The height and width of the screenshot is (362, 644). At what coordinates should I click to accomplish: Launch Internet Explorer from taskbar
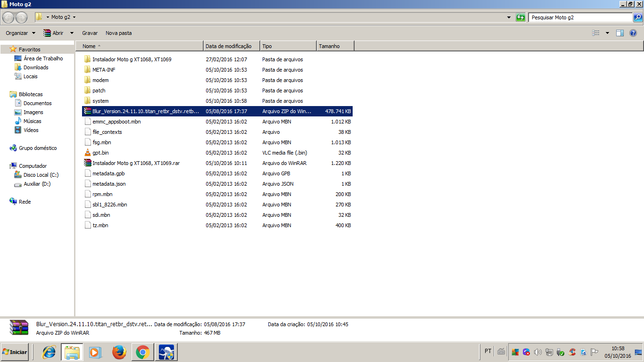coord(49,352)
